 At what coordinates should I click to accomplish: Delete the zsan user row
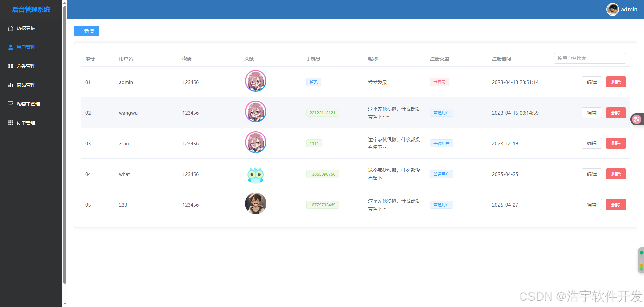(x=616, y=143)
